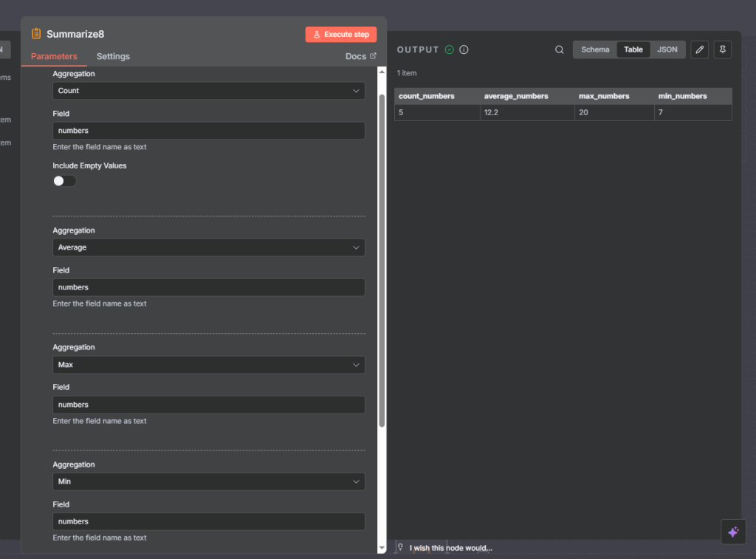Viewport: 756px width, 559px height.
Task: Click the Summarize8 node clipboard icon
Action: tap(36, 34)
